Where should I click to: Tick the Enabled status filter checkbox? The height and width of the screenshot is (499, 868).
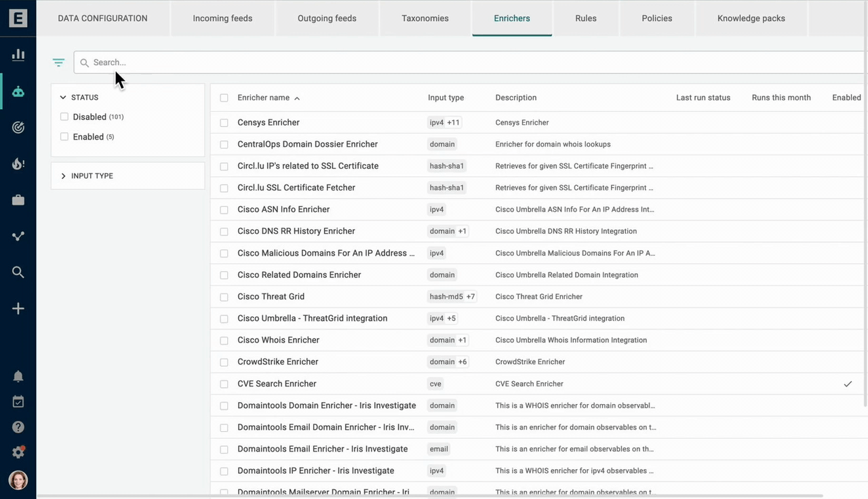[x=64, y=136]
